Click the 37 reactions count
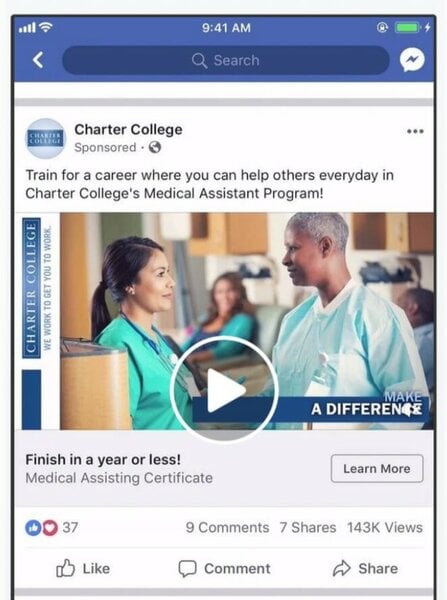This screenshot has height=600, width=447. click(x=70, y=528)
